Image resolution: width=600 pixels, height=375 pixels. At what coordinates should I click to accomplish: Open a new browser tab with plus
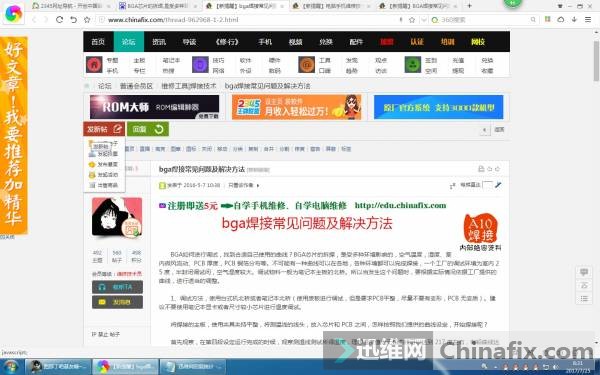pyautogui.click(x=470, y=6)
